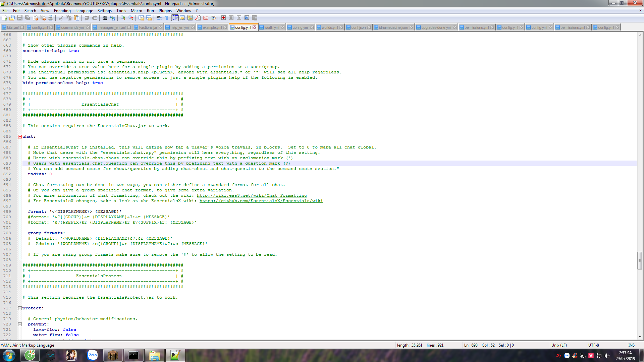The height and width of the screenshot is (362, 644).
Task: Open Find dialog via binoculars icon
Action: tap(105, 18)
